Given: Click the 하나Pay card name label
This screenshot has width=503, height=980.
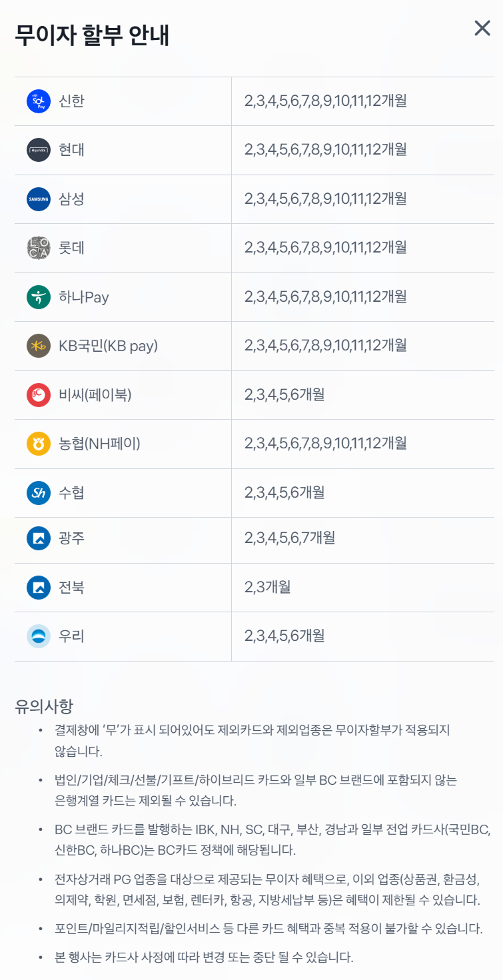Looking at the screenshot, I should 84,297.
